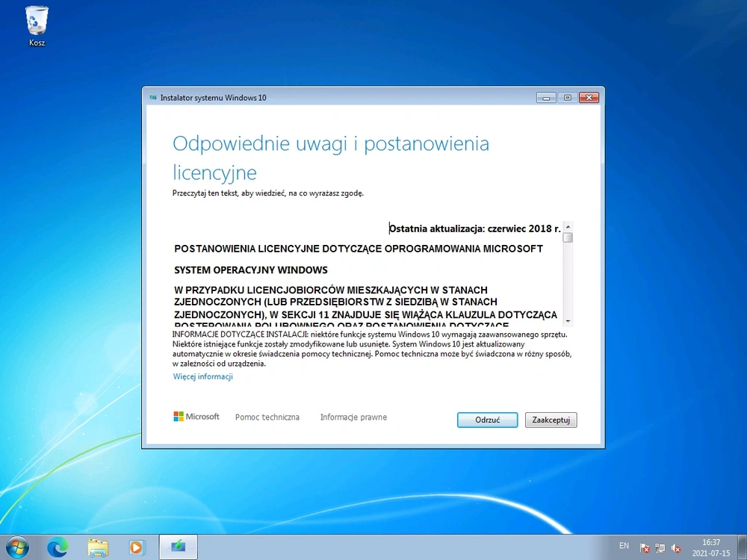The height and width of the screenshot is (560, 747).
Task: Launch Microsoft Edge from the taskbar
Action: click(x=58, y=547)
